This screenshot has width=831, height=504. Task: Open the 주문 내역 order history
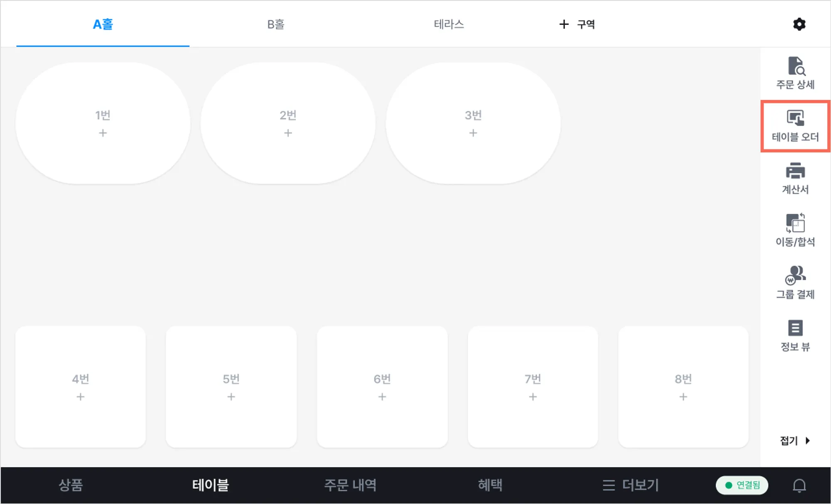tap(350, 485)
